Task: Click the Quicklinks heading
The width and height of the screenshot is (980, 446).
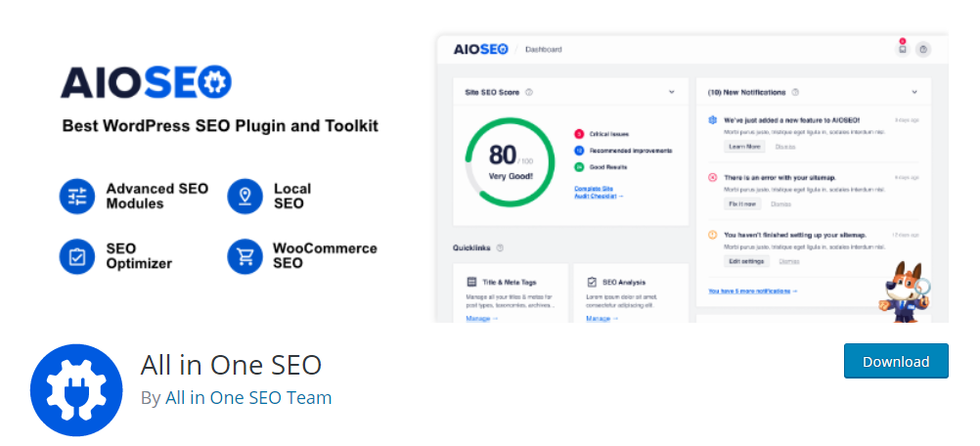Action: [x=471, y=248]
